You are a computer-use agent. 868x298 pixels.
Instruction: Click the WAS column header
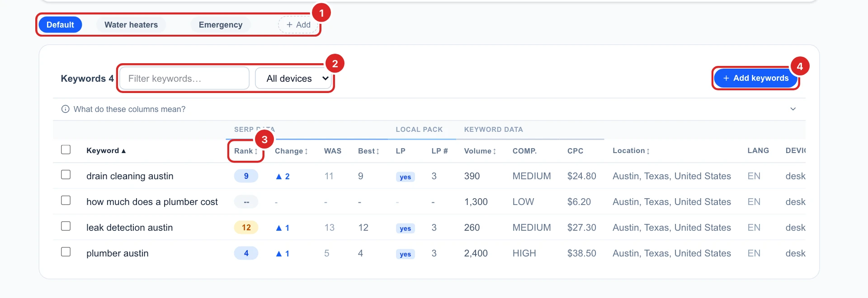(333, 151)
